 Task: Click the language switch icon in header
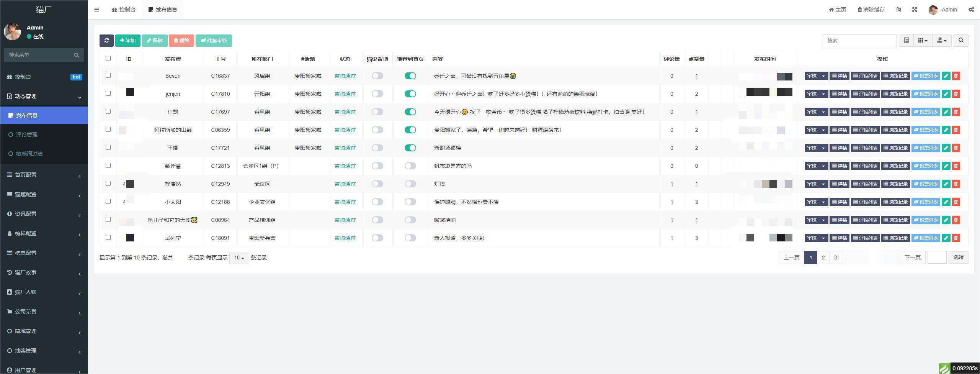[x=898, y=10]
